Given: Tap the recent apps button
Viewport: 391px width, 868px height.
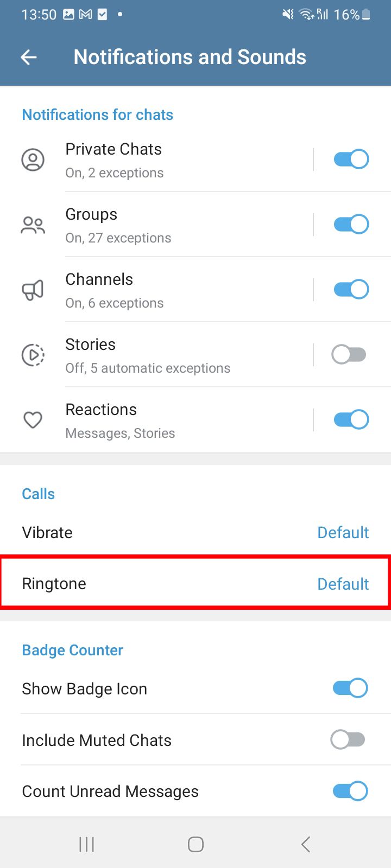Looking at the screenshot, I should pos(86,844).
